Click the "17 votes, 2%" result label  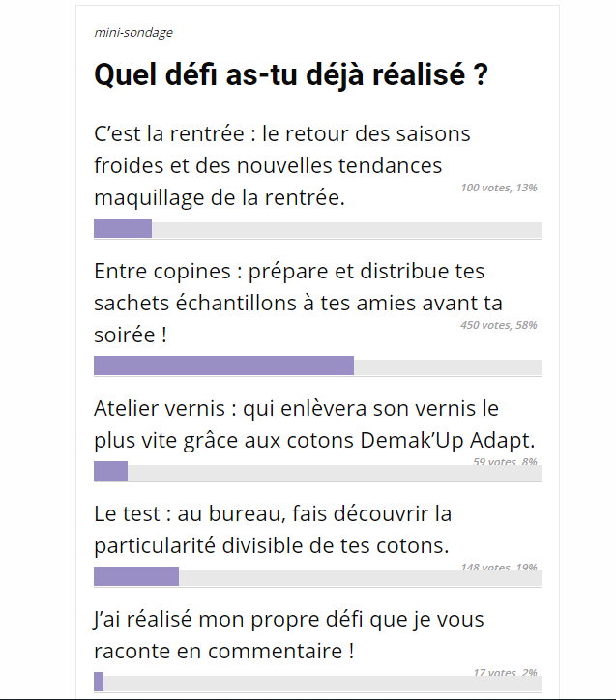(505, 673)
